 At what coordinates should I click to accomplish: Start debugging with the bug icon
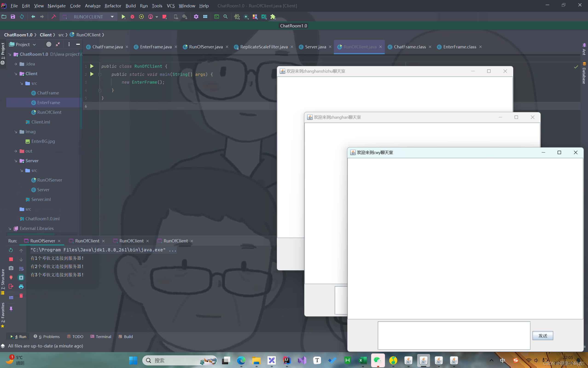coord(132,17)
